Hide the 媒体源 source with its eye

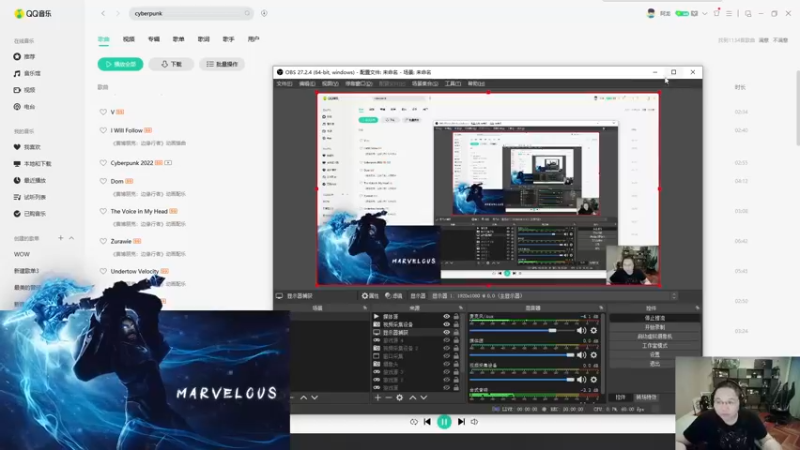[446, 317]
